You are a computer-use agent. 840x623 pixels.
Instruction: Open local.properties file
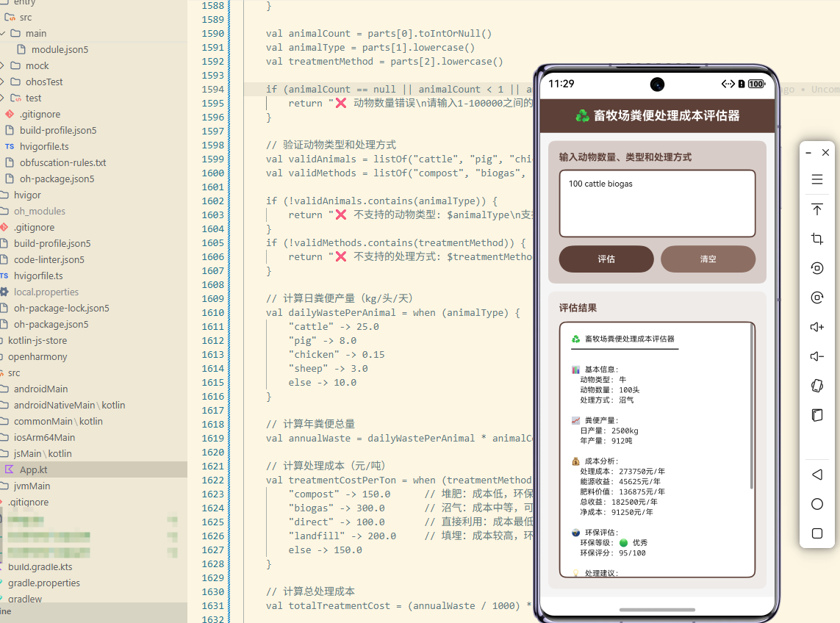point(46,292)
